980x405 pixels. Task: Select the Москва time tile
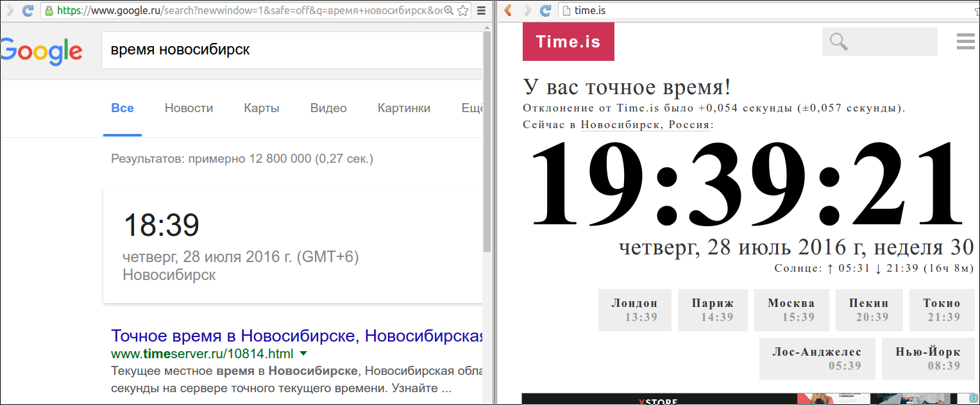point(791,310)
